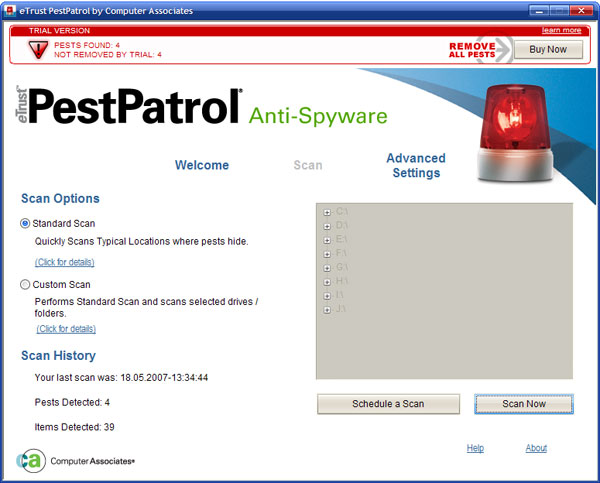Select the Standard Scan radio button

25,224
